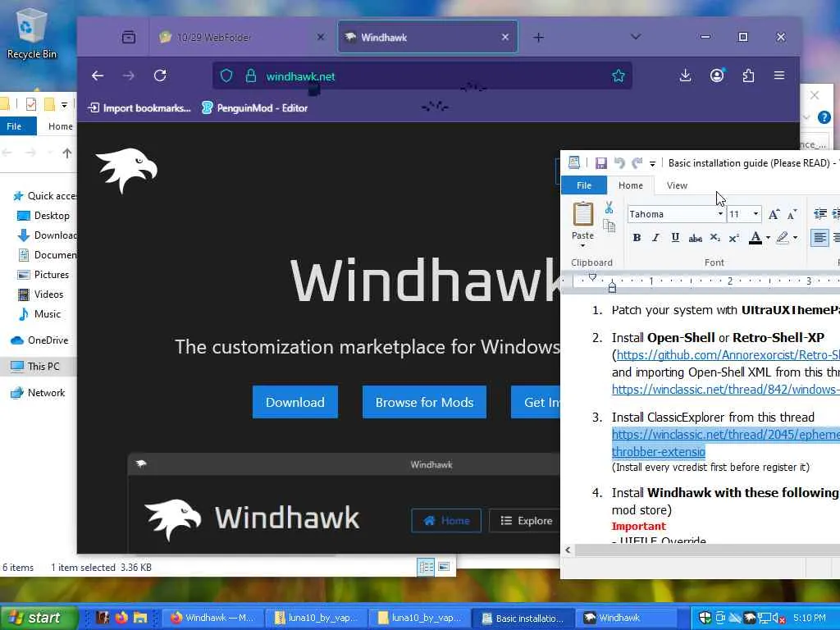Open the Firefox downloads panel

[685, 76]
